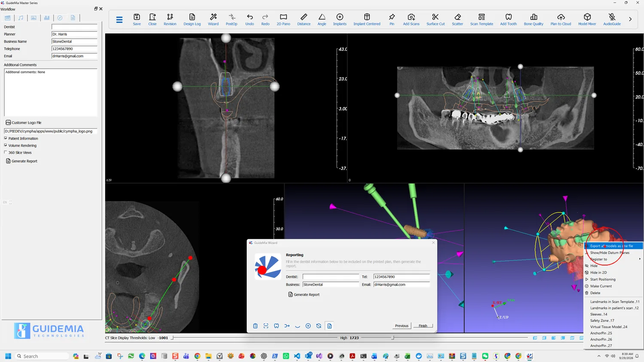Adjust the CT threshold Low slider
This screenshot has height=362, width=644.
point(173,338)
